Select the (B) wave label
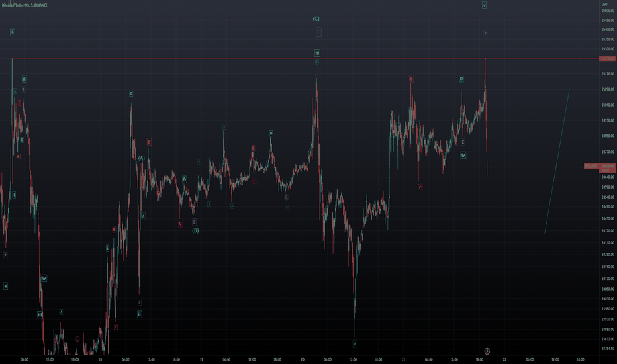Screen dimensions: 617x364 pyautogui.click(x=195, y=230)
